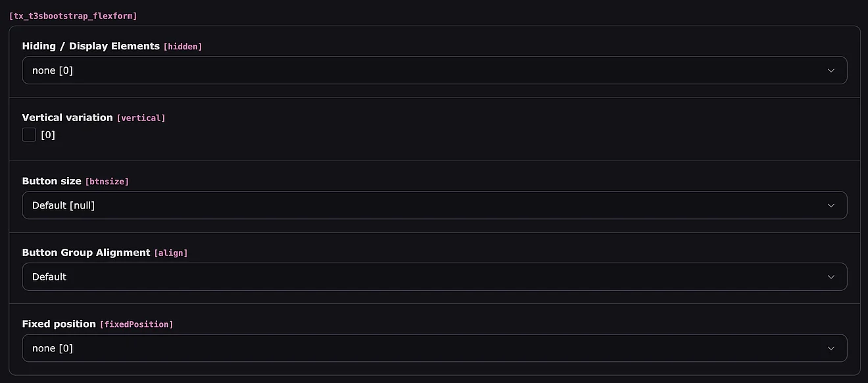Image resolution: width=868 pixels, height=383 pixels.
Task: Click the 'Fixed position' field label
Action: (59, 324)
